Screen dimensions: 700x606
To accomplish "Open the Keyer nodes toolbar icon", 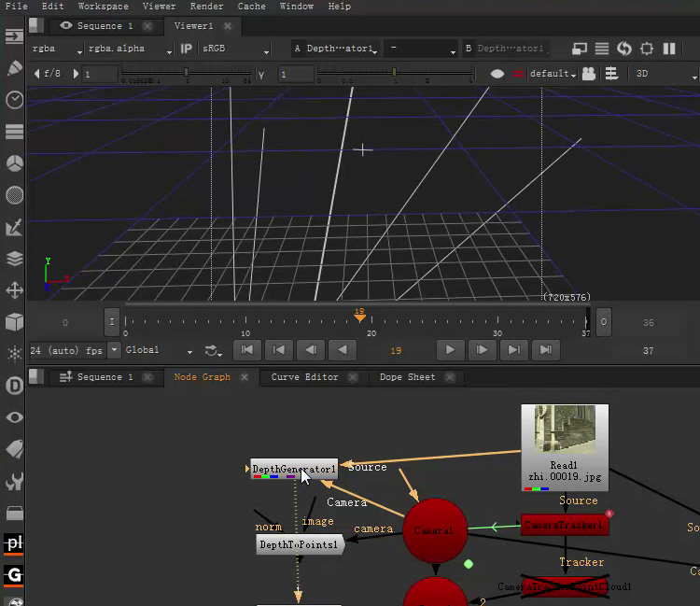I will coord(14,227).
